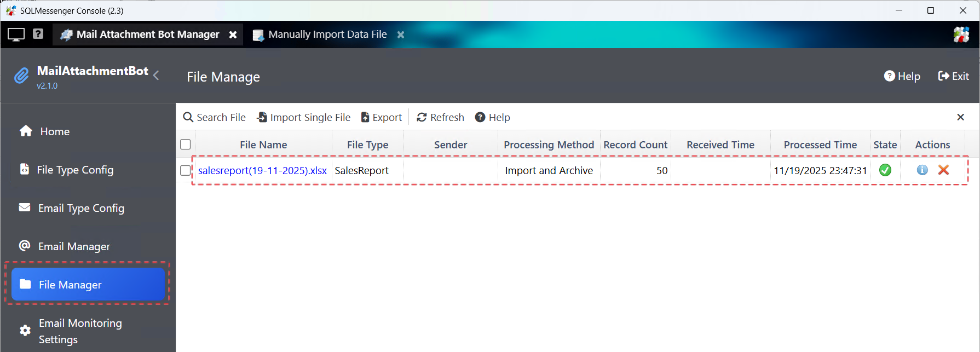This screenshot has width=980, height=352.
Task: Close the Mail Attachment Bot Manager tab
Action: [233, 34]
